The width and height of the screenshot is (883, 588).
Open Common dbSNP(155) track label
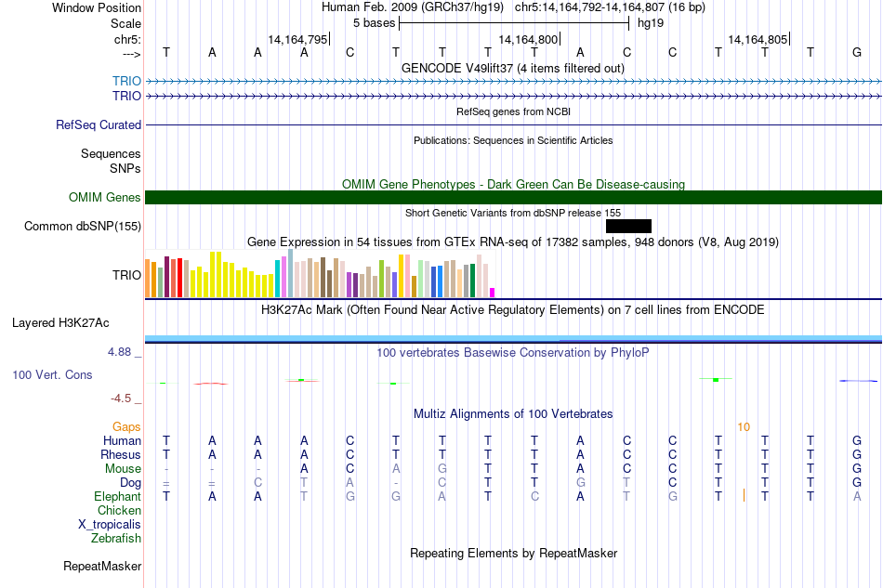[x=82, y=227]
